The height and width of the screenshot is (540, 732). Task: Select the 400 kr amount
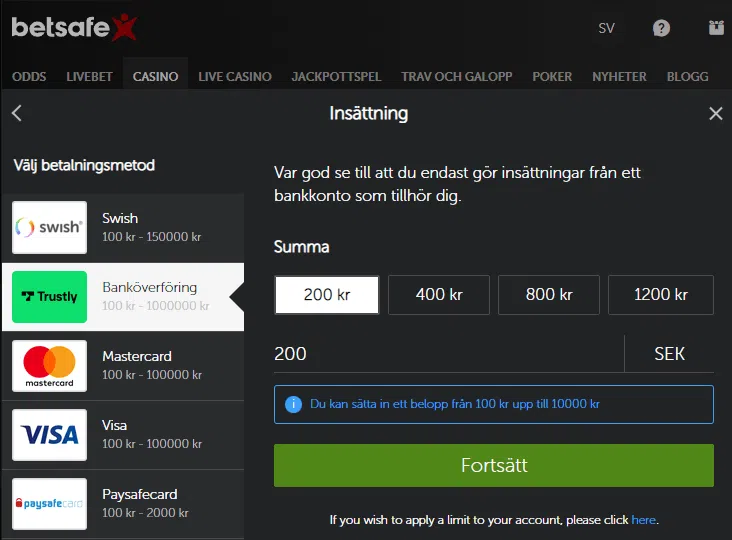(x=439, y=295)
